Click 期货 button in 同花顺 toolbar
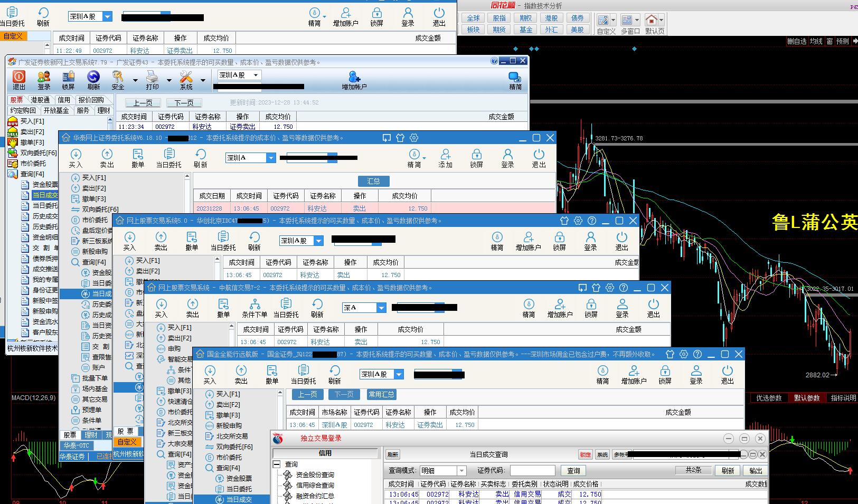 499,30
